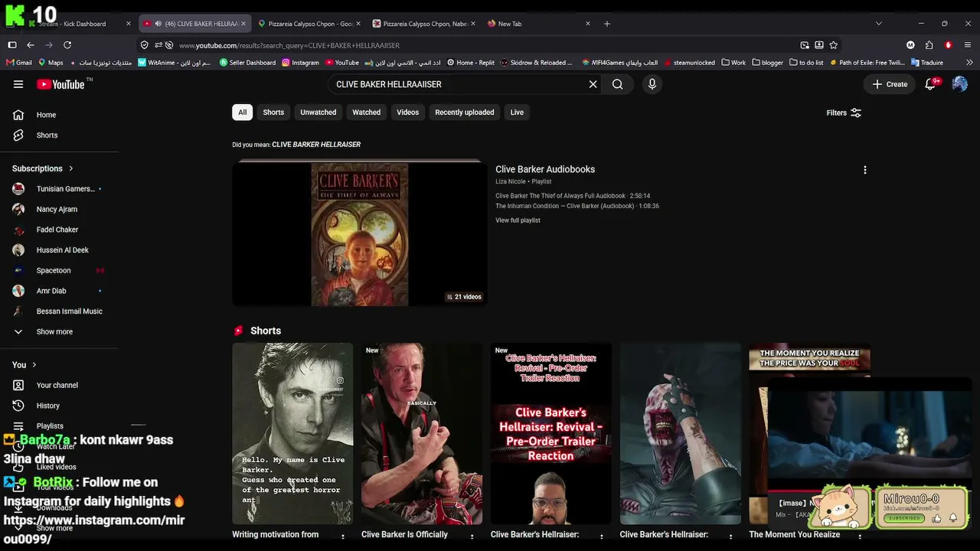980x551 pixels.
Task: Play 'The Thief of Always Full Audiobook' entry
Action: click(573, 196)
